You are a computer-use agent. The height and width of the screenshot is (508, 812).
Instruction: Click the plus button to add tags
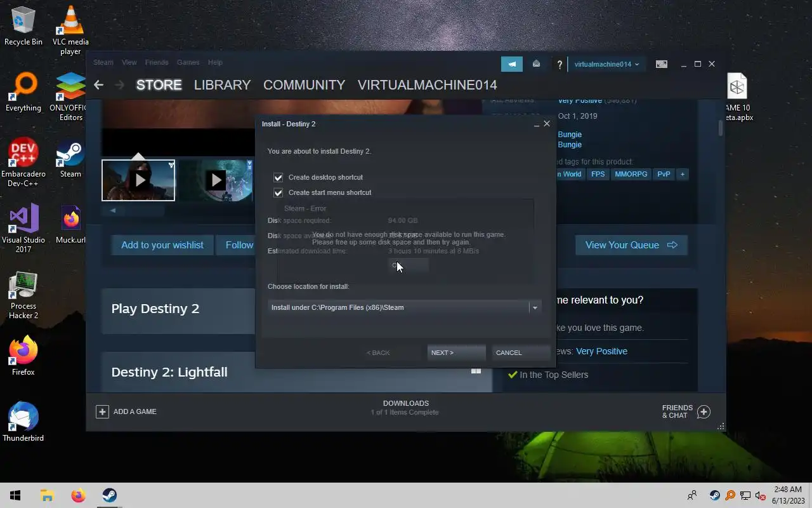click(683, 174)
